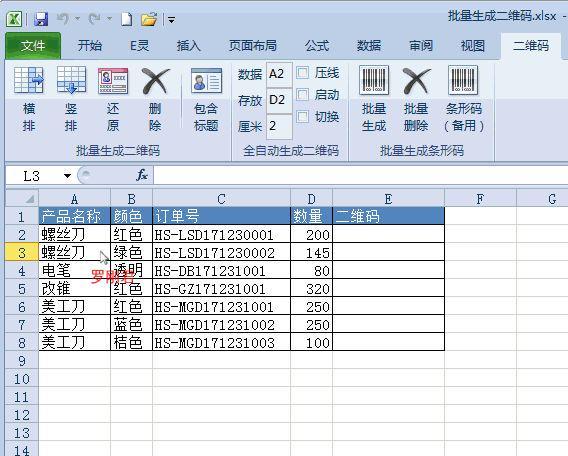The width and height of the screenshot is (568, 456).
Task: Check the 切换 checkbox
Action: pyautogui.click(x=303, y=117)
